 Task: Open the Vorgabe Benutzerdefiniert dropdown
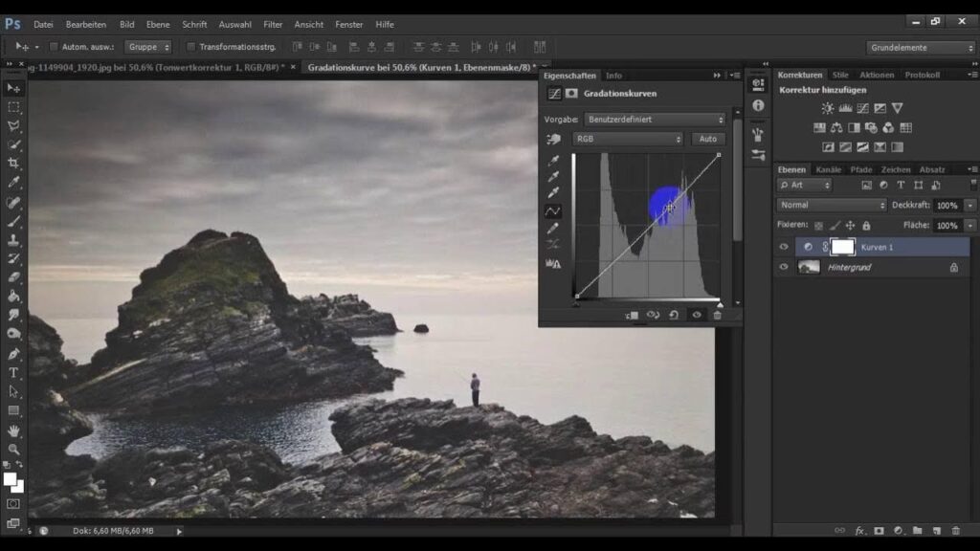[x=655, y=120]
